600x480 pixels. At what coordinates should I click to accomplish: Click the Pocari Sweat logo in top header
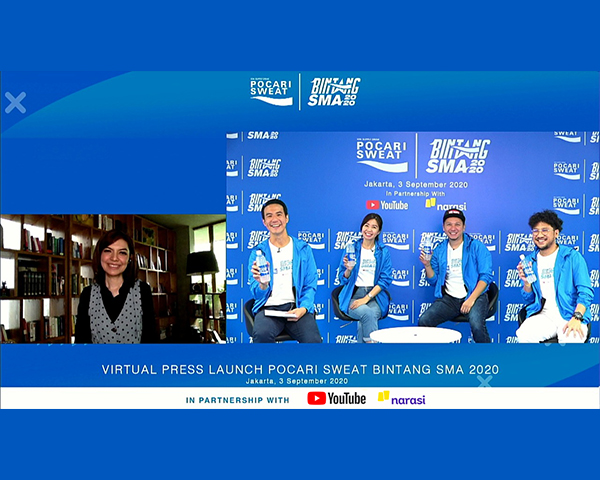pos(271,91)
